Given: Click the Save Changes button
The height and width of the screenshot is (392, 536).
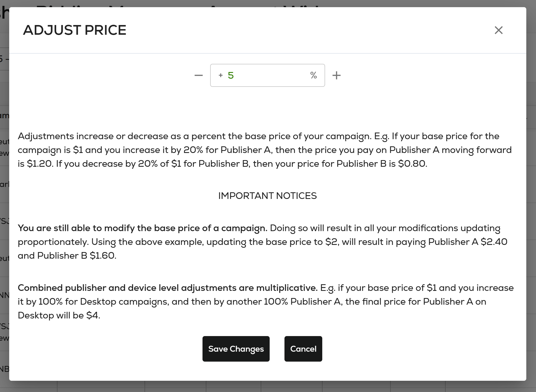Looking at the screenshot, I should click(236, 349).
